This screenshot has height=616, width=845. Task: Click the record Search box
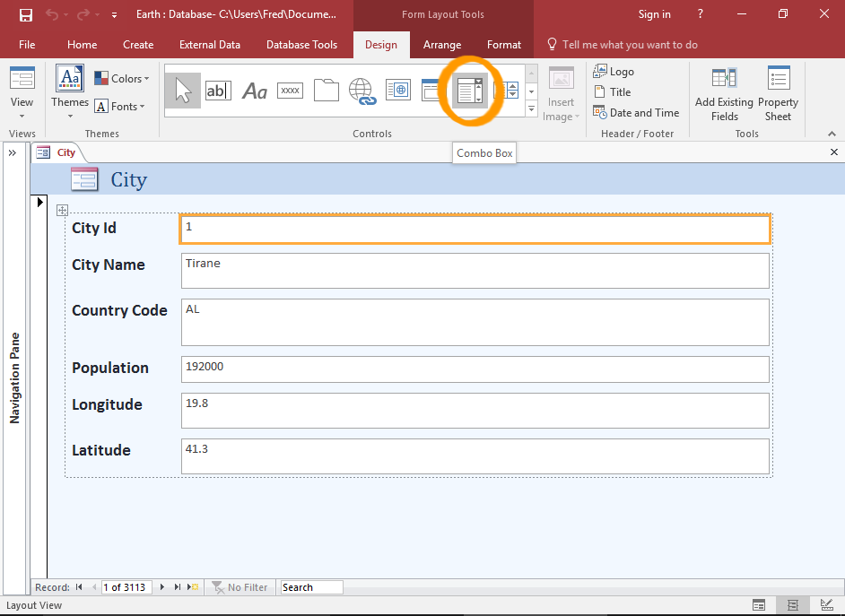pyautogui.click(x=309, y=586)
